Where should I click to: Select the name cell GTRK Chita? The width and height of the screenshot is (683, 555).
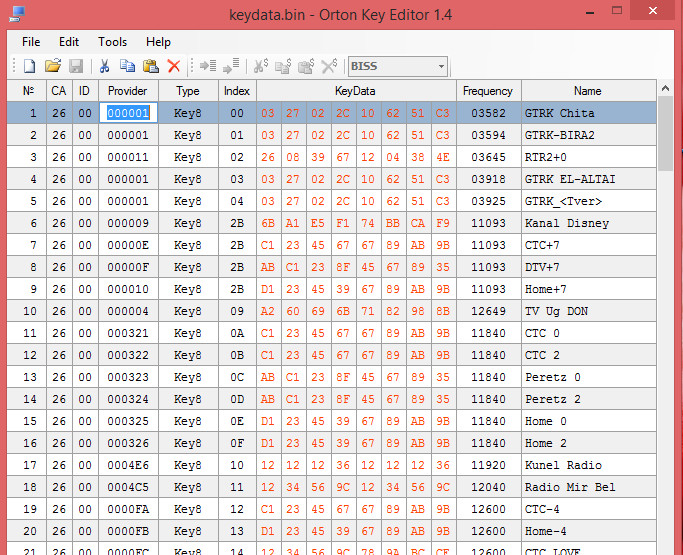pos(588,113)
